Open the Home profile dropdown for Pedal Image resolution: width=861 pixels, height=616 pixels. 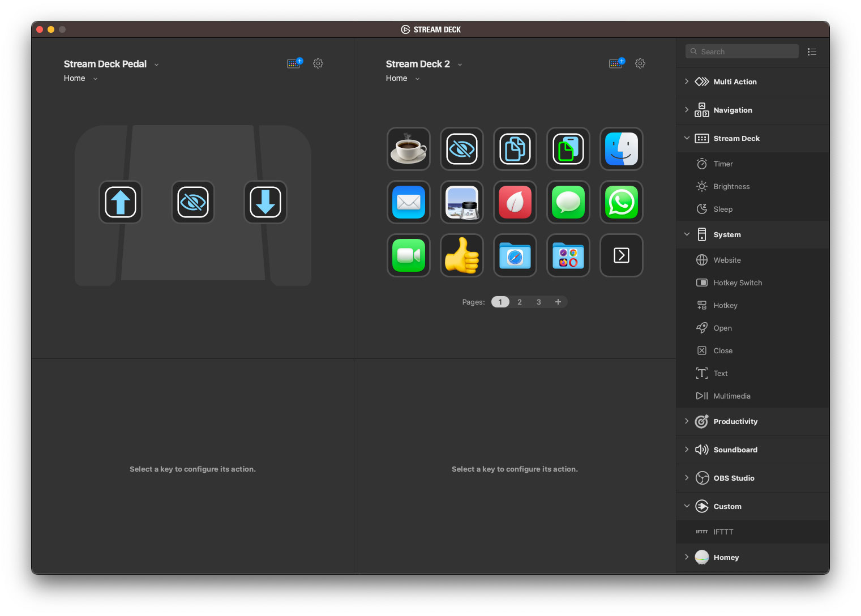point(80,79)
